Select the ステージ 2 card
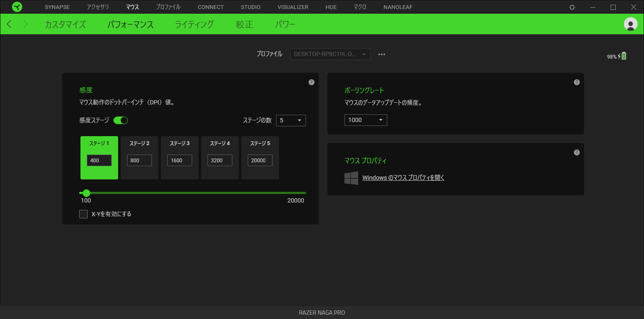Image resolution: width=644 pixels, height=319 pixels. point(139,158)
